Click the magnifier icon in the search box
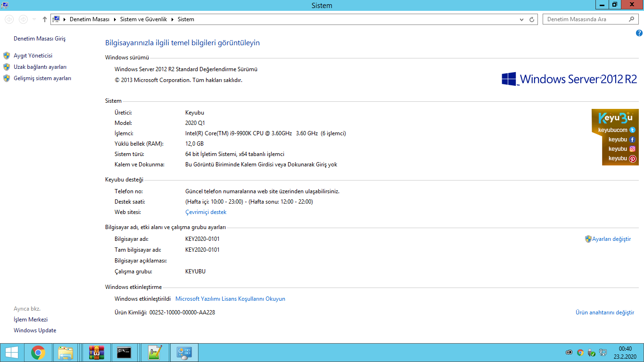This screenshot has height=362, width=644. pos(632,19)
